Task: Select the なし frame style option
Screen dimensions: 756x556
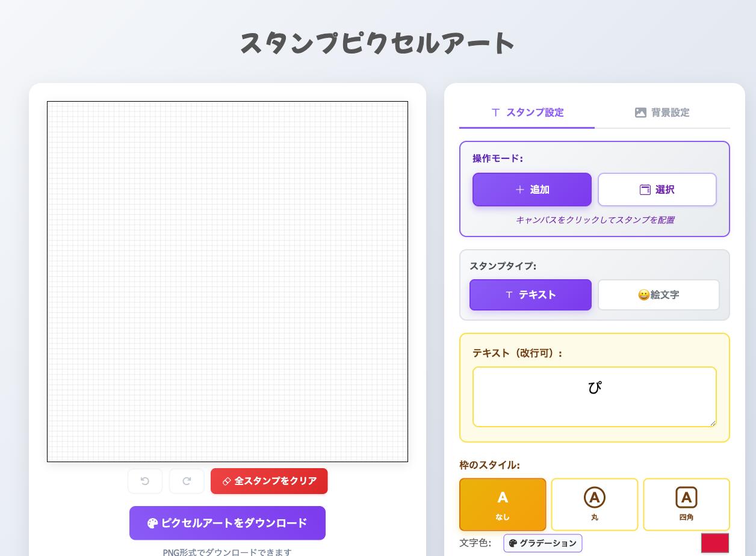Action: (x=503, y=504)
